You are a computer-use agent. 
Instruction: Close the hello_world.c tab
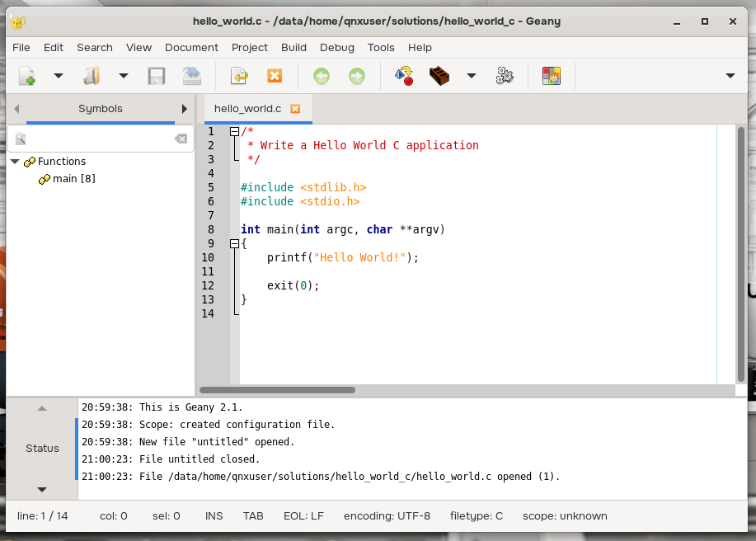(x=295, y=109)
